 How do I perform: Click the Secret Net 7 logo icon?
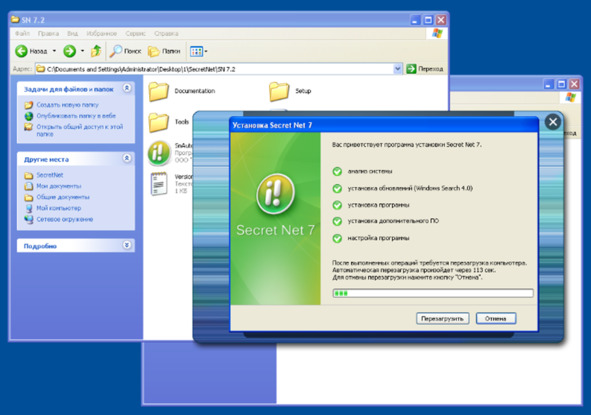[x=276, y=194]
